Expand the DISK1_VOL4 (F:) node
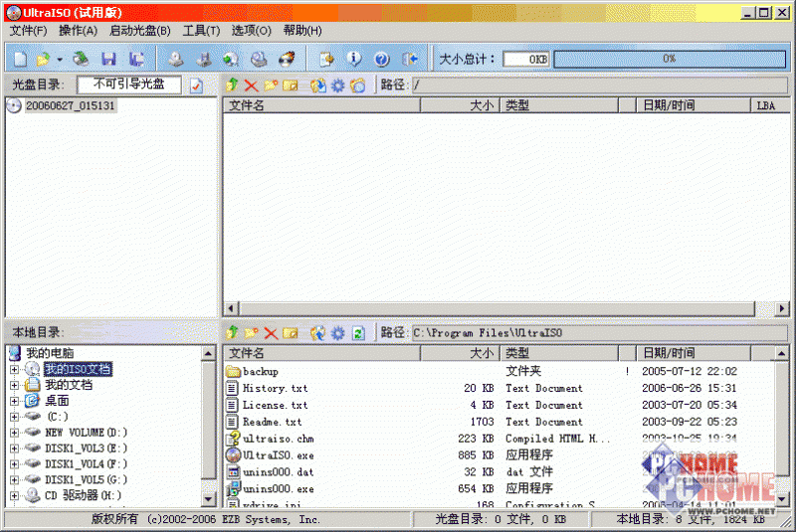This screenshot has width=796, height=532. [x=14, y=464]
